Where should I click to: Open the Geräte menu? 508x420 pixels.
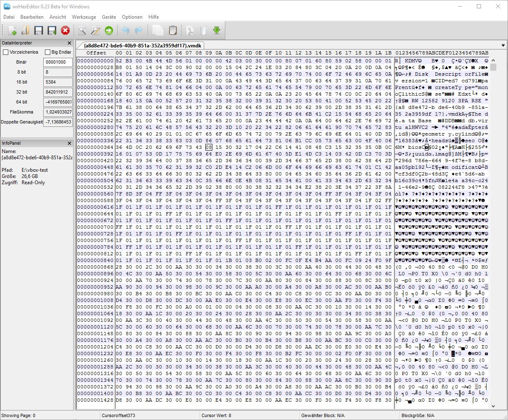[x=109, y=17]
